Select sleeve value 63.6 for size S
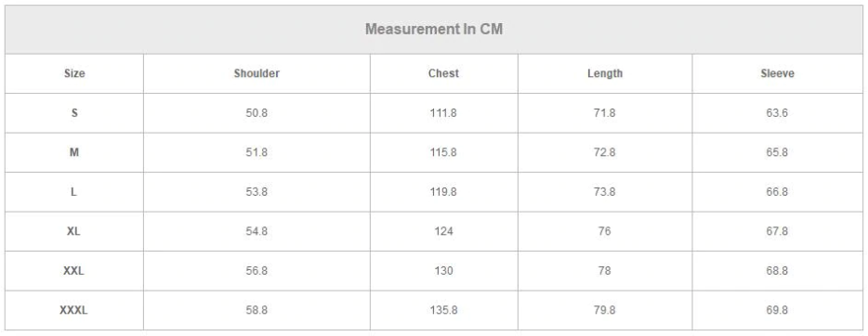Screen dimensions: 868x336 click(777, 113)
